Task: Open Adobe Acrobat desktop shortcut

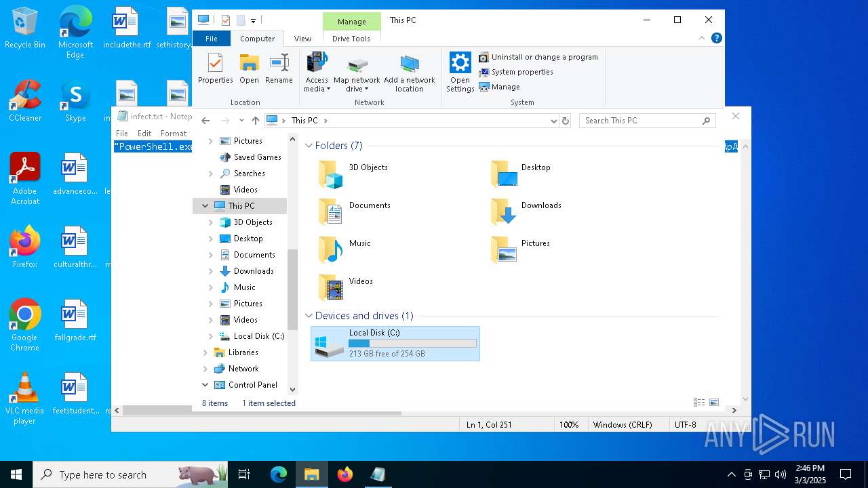Action: tap(25, 180)
